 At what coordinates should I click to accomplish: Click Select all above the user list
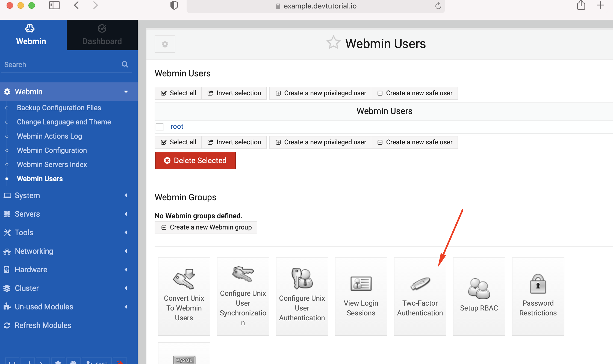click(x=178, y=93)
